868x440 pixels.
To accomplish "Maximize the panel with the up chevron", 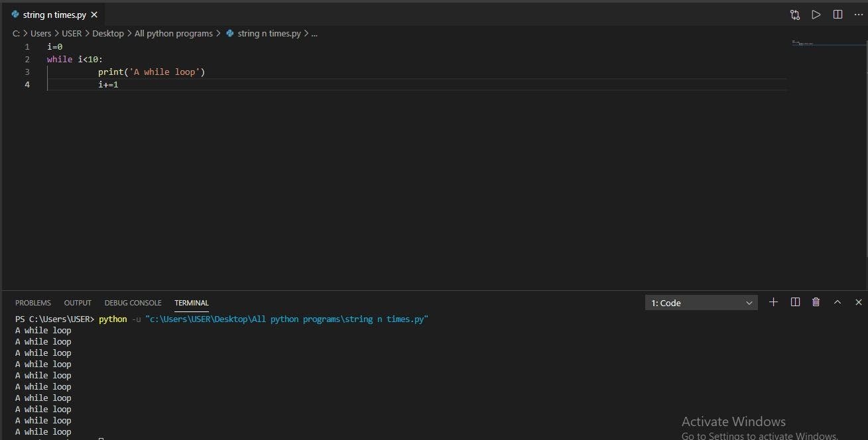I will tap(837, 302).
